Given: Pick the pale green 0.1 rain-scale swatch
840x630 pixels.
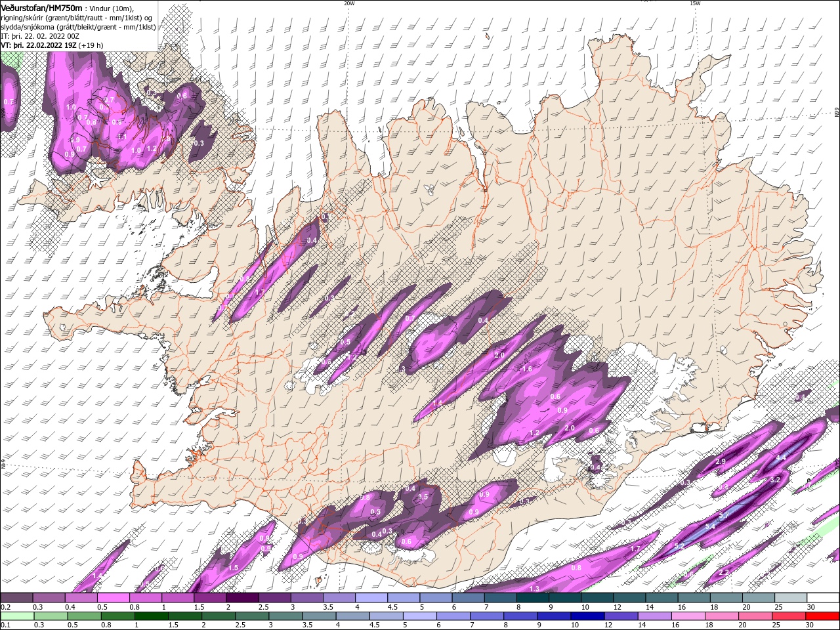Looking at the screenshot, I should click(16, 616).
